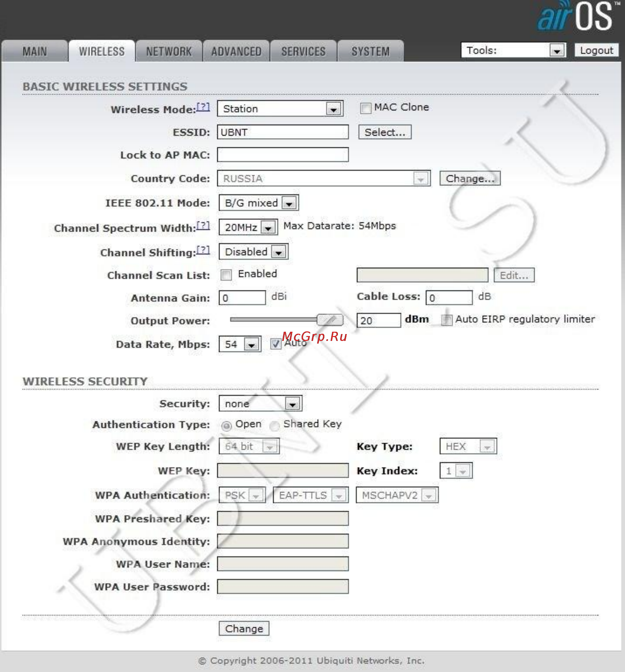Image resolution: width=625 pixels, height=672 pixels.
Task: Switch to the ADVANCED tab
Action: [236, 51]
